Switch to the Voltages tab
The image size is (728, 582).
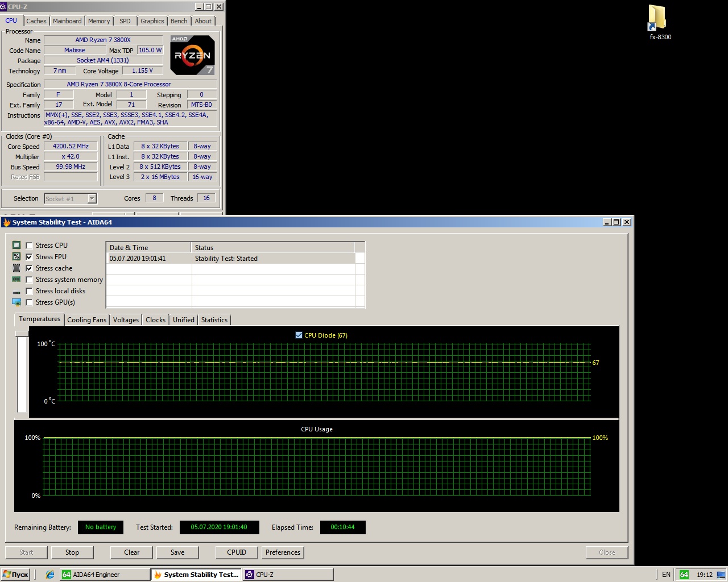(126, 320)
